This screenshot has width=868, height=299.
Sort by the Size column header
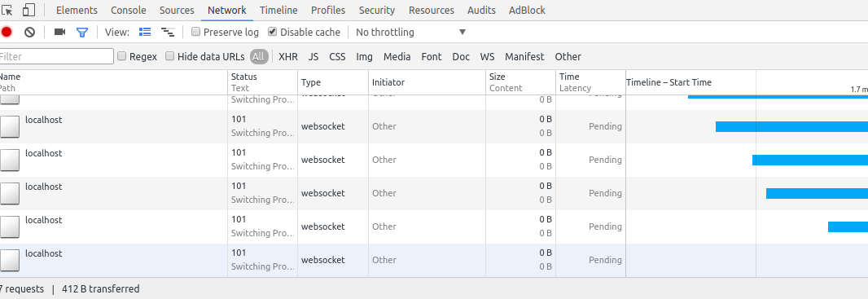pos(520,82)
